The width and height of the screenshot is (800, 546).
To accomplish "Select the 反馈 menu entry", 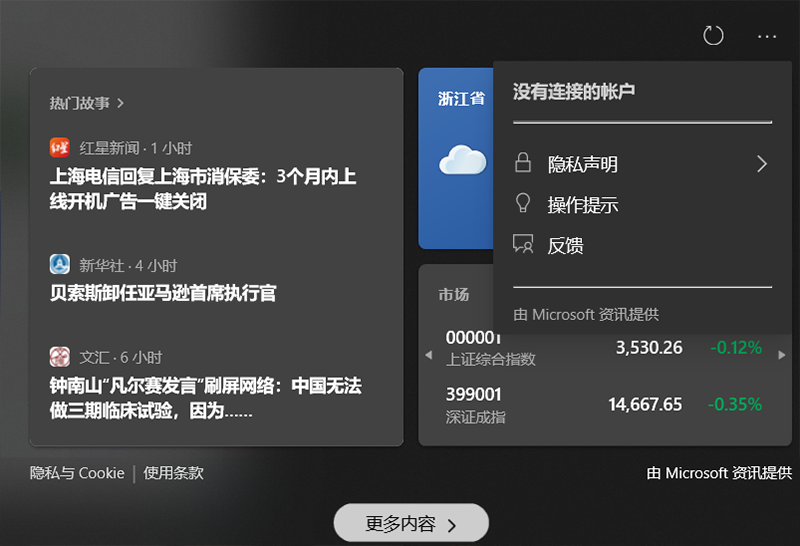I will pyautogui.click(x=642, y=245).
